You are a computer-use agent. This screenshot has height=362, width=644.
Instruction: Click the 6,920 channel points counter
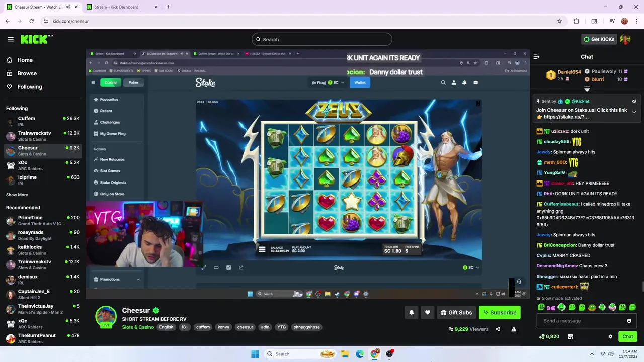pos(549,336)
